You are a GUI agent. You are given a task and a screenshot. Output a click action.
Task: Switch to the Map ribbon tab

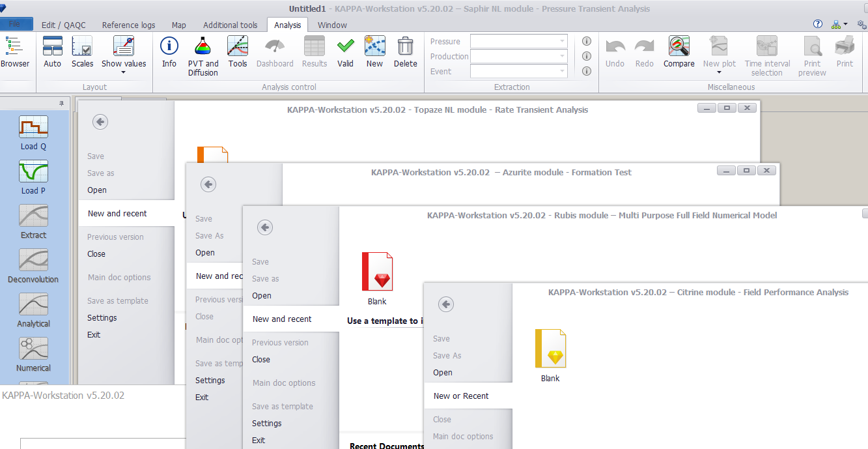[179, 25]
